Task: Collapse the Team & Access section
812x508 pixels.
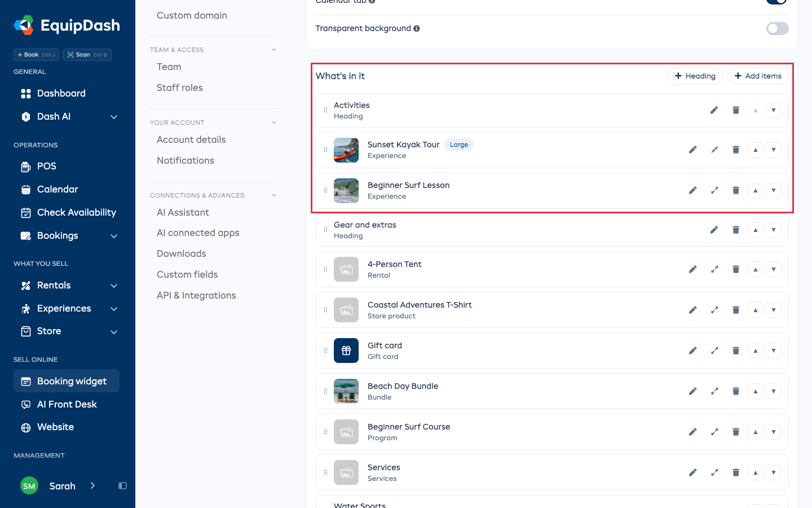Action: (274, 50)
